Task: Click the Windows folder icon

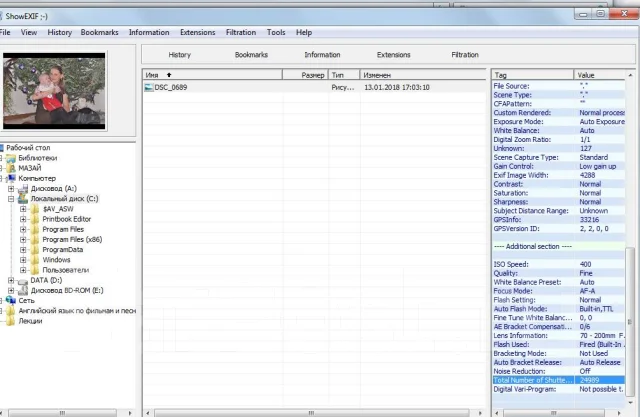Action: point(35,260)
